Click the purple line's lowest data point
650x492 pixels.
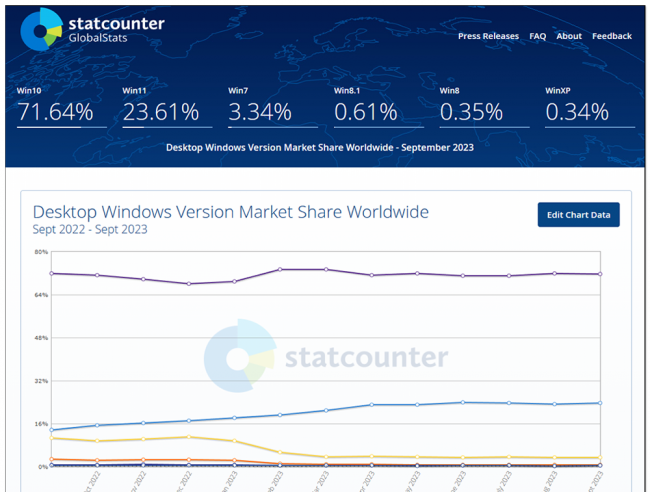[189, 284]
